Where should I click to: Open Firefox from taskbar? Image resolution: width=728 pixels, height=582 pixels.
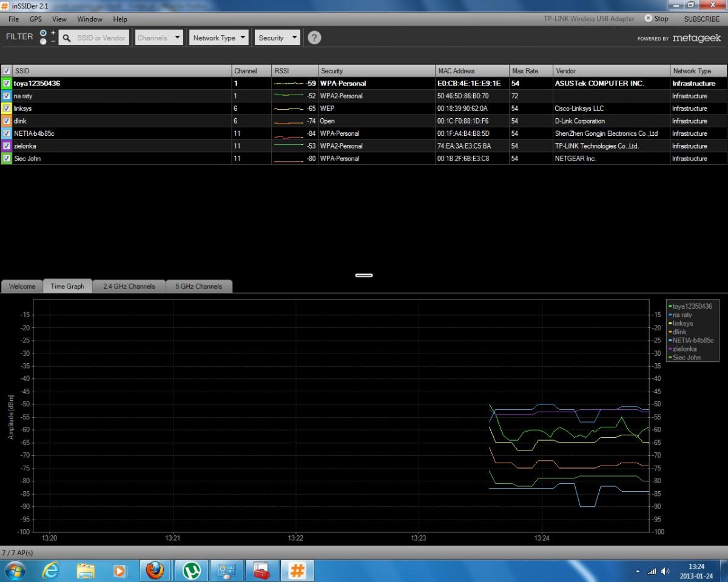155,570
